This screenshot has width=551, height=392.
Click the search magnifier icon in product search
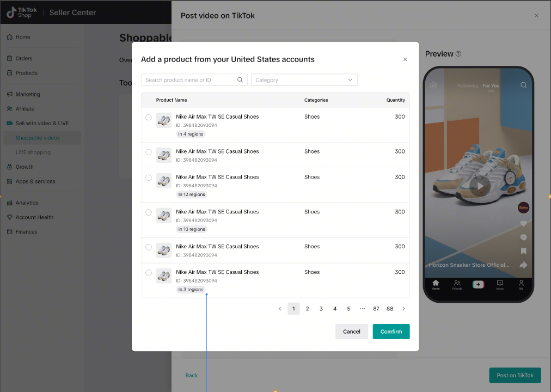pyautogui.click(x=240, y=80)
